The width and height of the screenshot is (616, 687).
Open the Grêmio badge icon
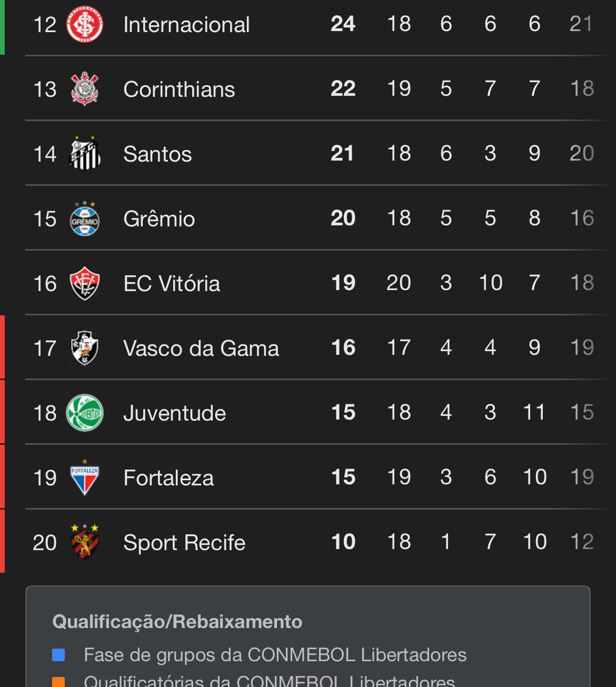tap(85, 218)
